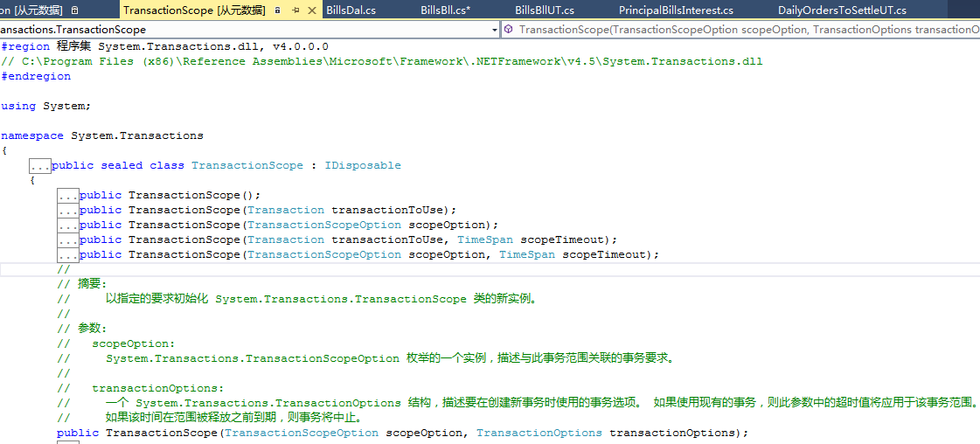Click the #region System.Transactions.dll line
The width and height of the screenshot is (980, 444).
point(165,47)
